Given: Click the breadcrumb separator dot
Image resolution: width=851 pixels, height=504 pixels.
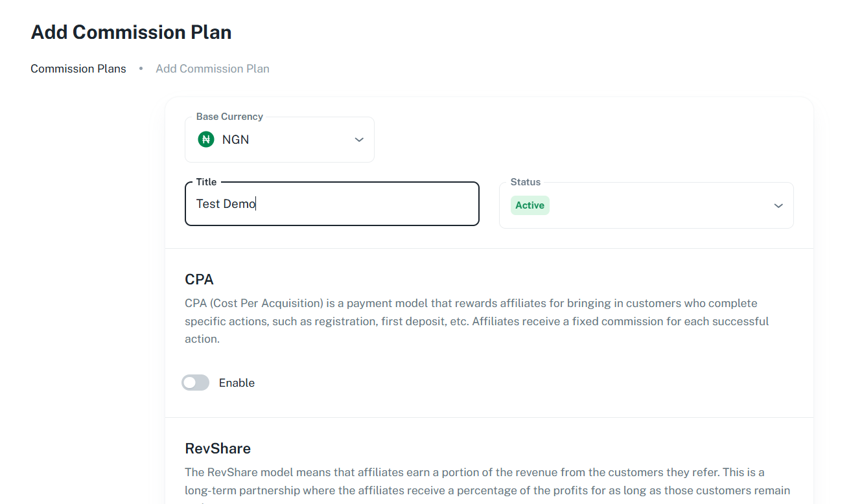Looking at the screenshot, I should (141, 69).
